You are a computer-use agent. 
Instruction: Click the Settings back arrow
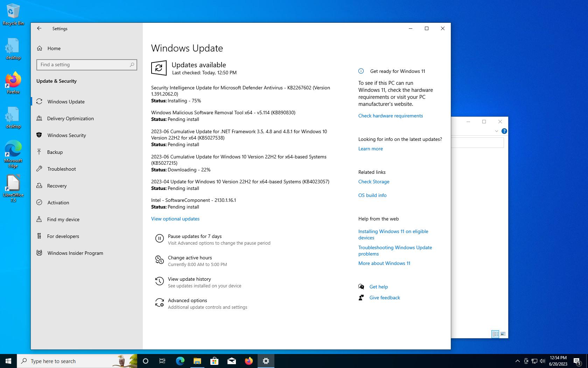click(x=39, y=28)
